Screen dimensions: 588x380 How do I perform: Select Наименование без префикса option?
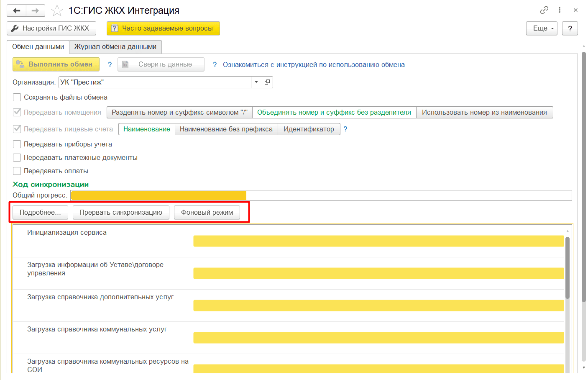(x=226, y=129)
